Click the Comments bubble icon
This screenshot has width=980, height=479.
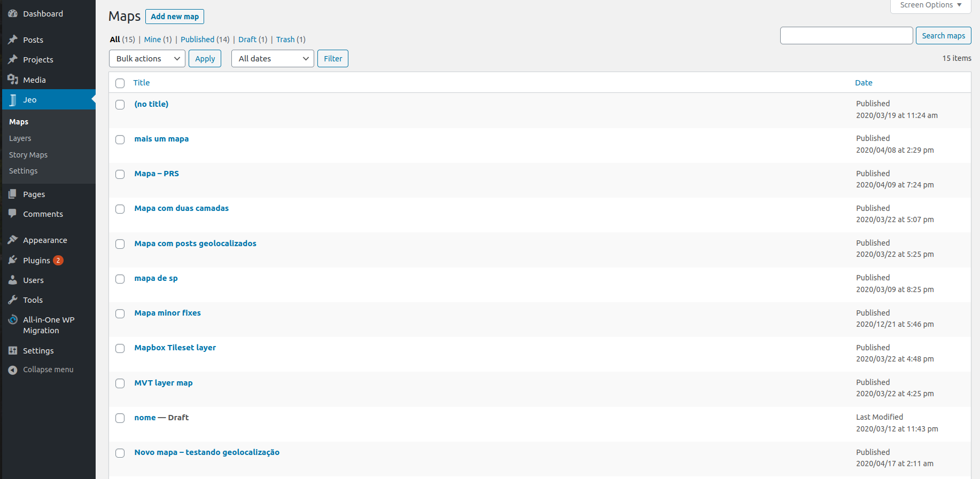(13, 214)
